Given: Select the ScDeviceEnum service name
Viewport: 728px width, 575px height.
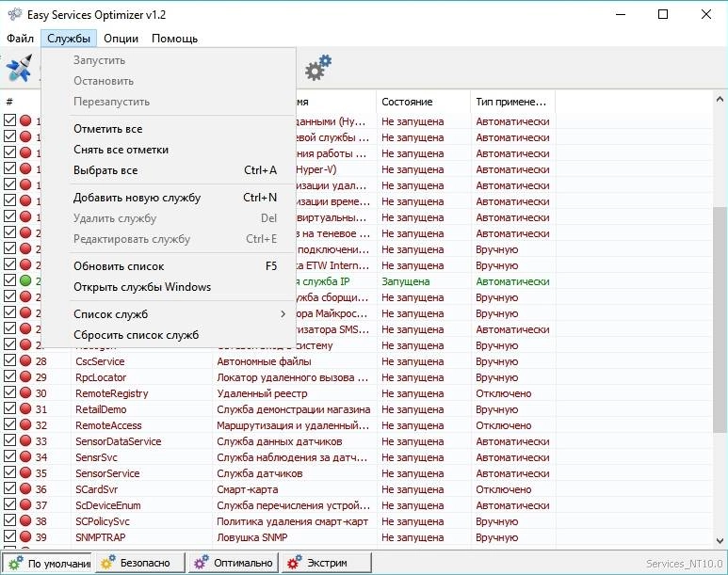Looking at the screenshot, I should click(x=107, y=505).
